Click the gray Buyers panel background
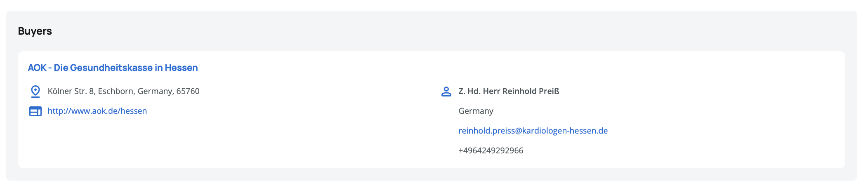 413,31
